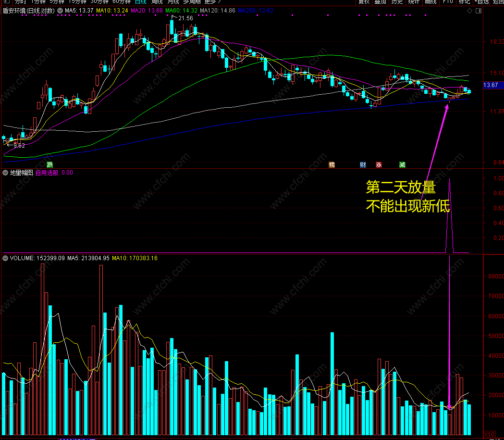Expand the 地量幅图 indicator dropdown arrow
The image size is (504, 440).
point(5,173)
